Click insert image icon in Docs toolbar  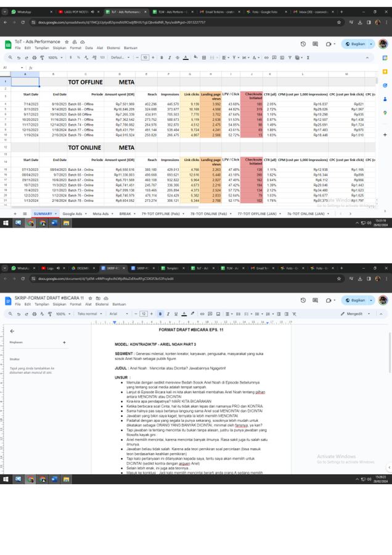coord(218,314)
